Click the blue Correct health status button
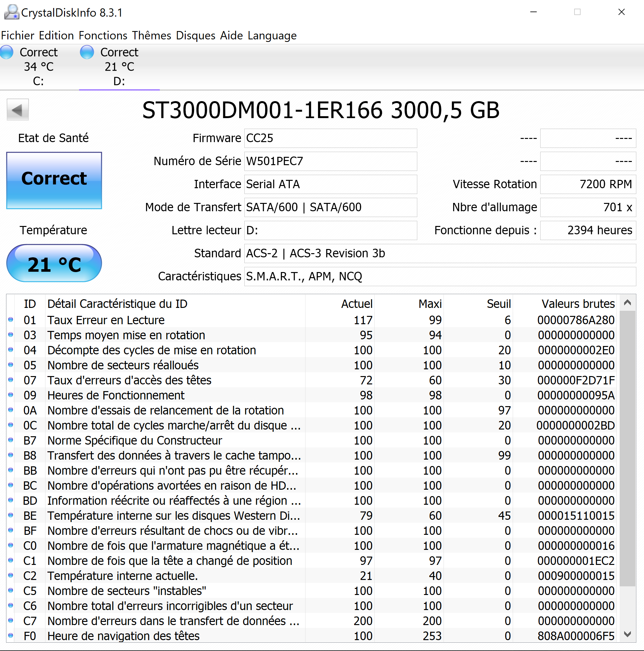This screenshot has width=644, height=651. click(x=54, y=180)
